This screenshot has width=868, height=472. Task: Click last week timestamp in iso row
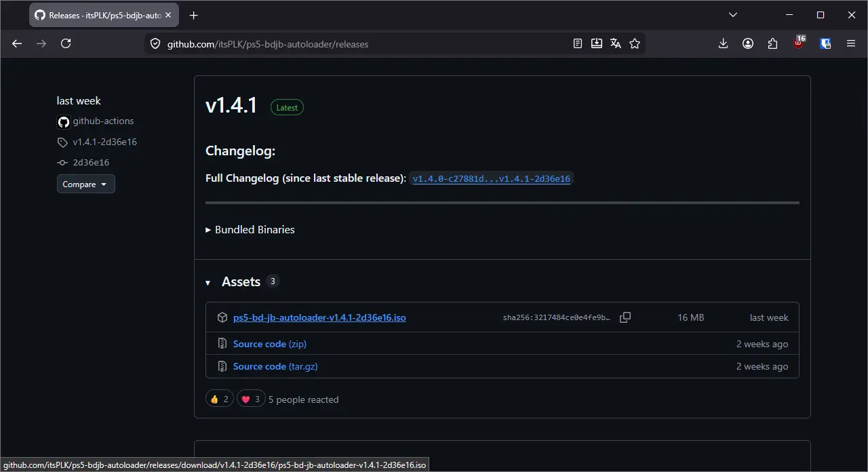click(x=769, y=317)
